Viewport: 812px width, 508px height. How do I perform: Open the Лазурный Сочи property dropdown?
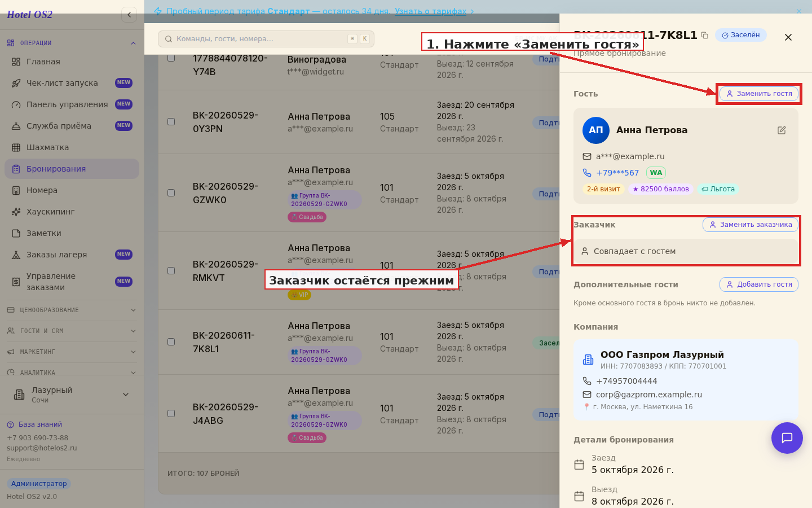72,395
